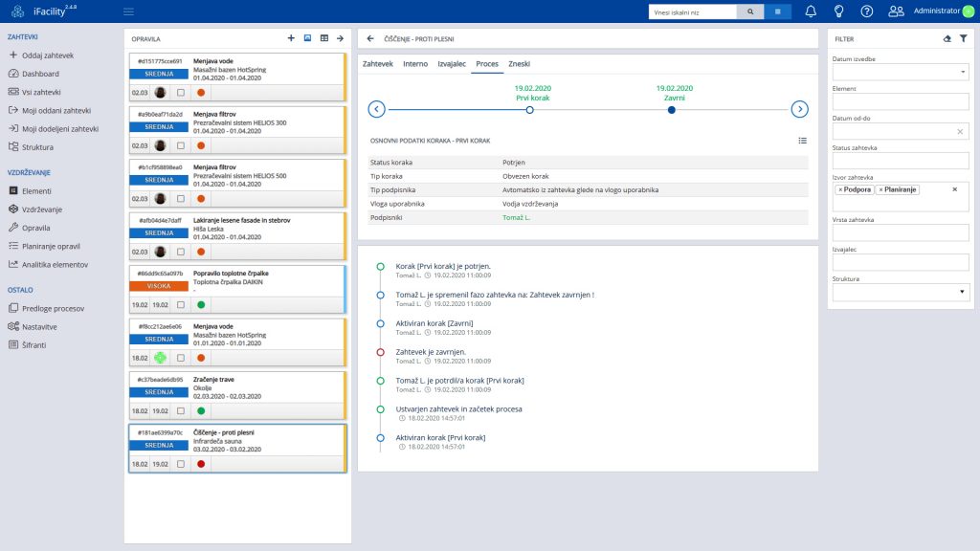
Task: Switch to Interno tab
Action: [415, 64]
